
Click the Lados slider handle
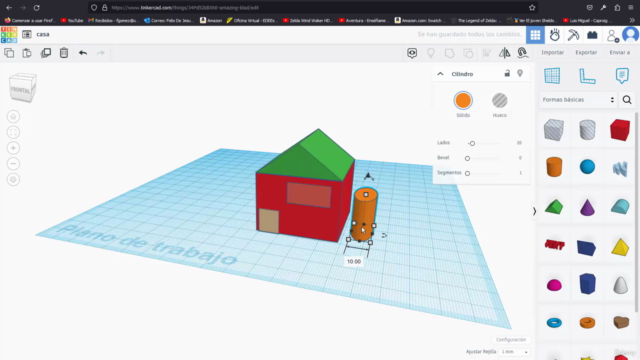(472, 143)
